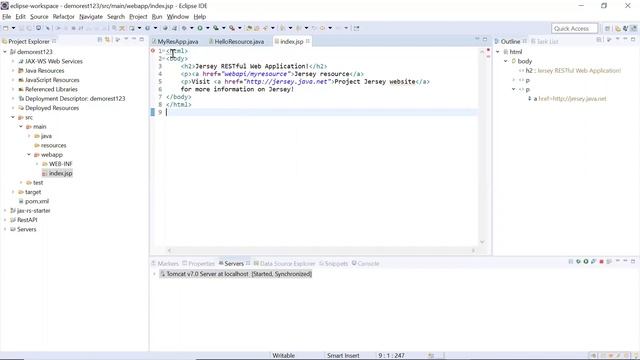Open the Navigate menu

(91, 17)
